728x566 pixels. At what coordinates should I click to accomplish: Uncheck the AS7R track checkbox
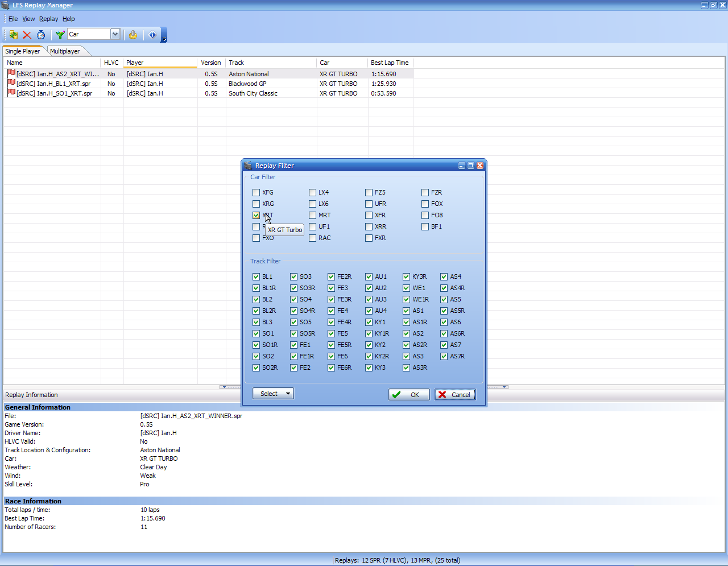click(x=444, y=356)
